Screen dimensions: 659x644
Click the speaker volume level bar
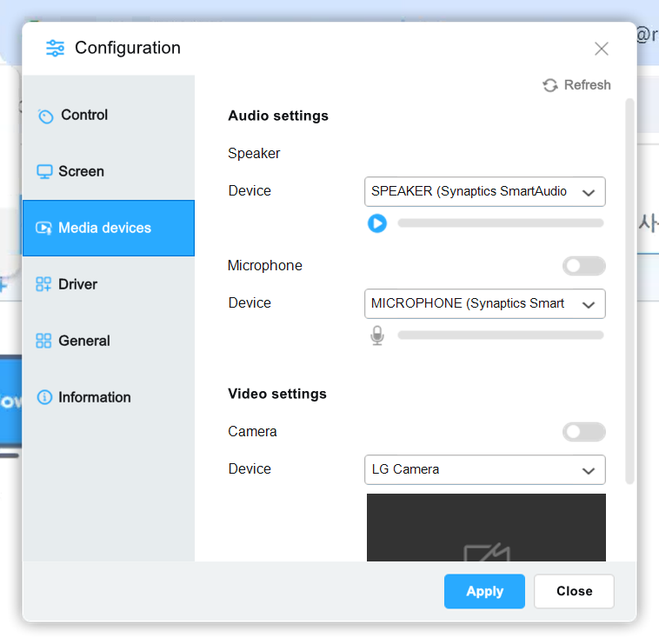tap(500, 223)
